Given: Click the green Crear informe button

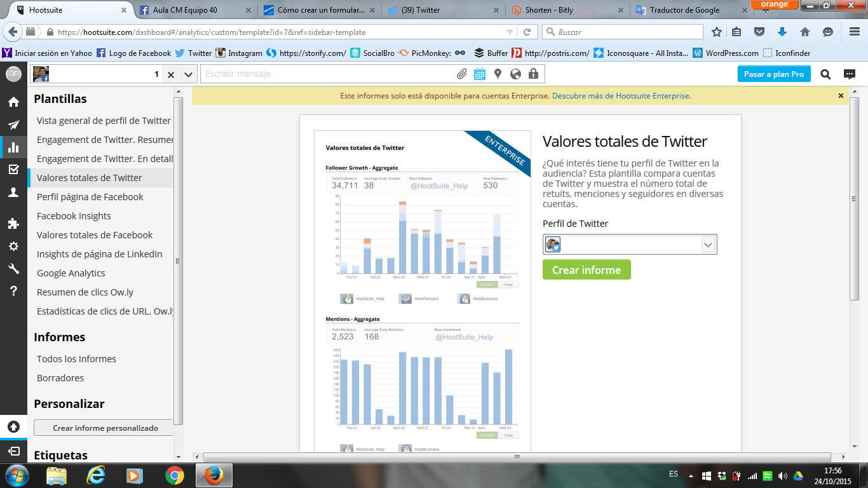Looking at the screenshot, I should pos(587,270).
